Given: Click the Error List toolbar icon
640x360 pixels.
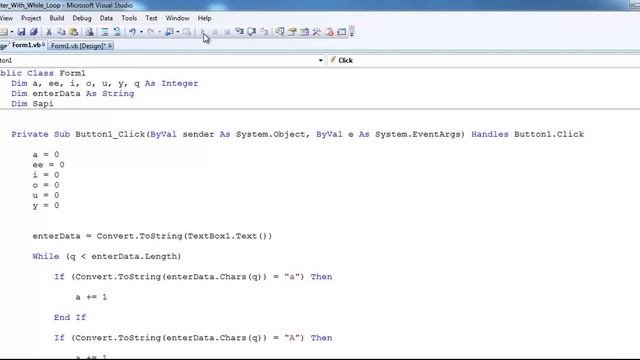Looking at the screenshot, I should tap(329, 32).
